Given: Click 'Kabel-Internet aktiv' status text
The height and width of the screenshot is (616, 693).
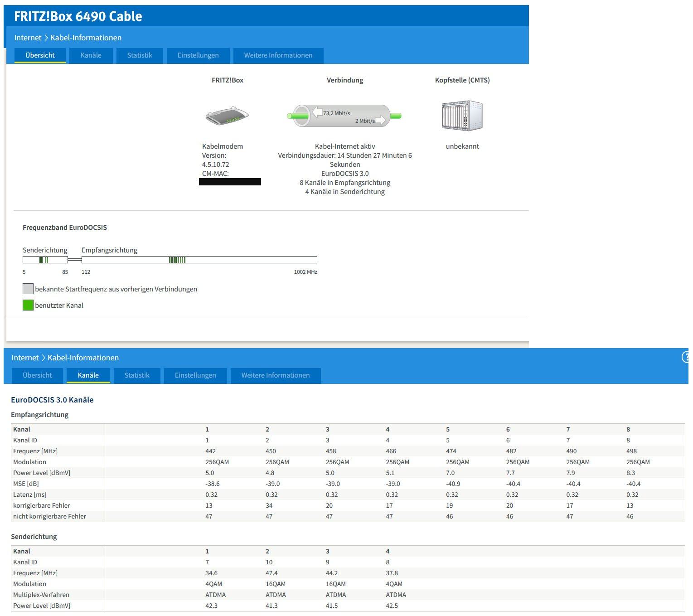Looking at the screenshot, I should click(345, 146).
